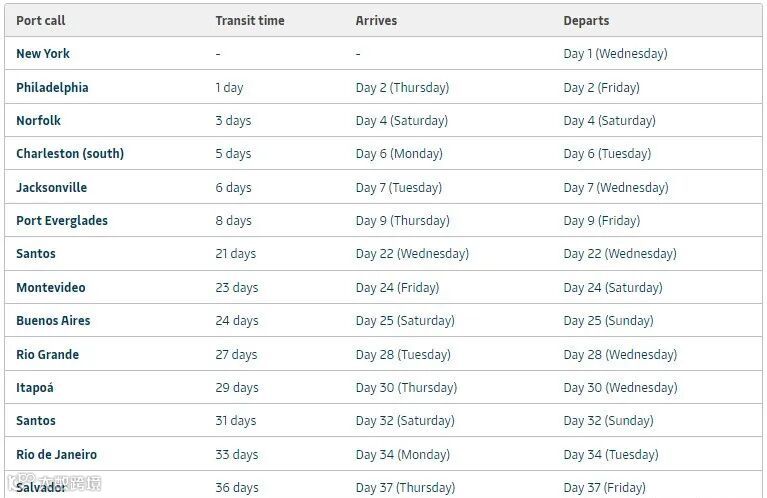Click the Port call column header
This screenshot has height=498, width=767.
click(41, 21)
